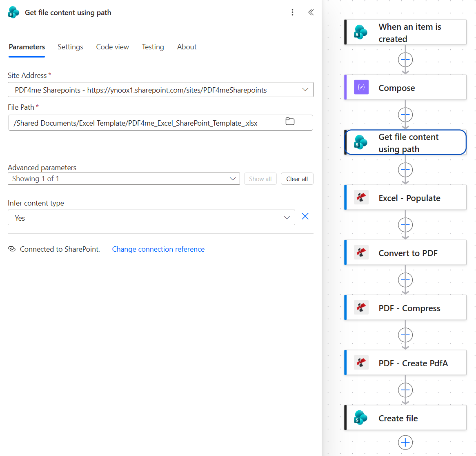Remove the Infer content type parameter (X)
This screenshot has width=476, height=456.
click(305, 216)
